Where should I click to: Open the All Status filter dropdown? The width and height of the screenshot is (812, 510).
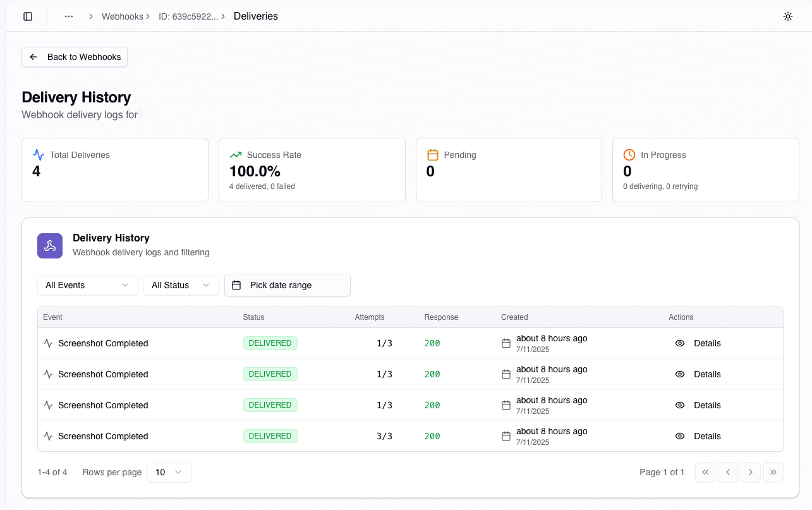[x=181, y=285]
